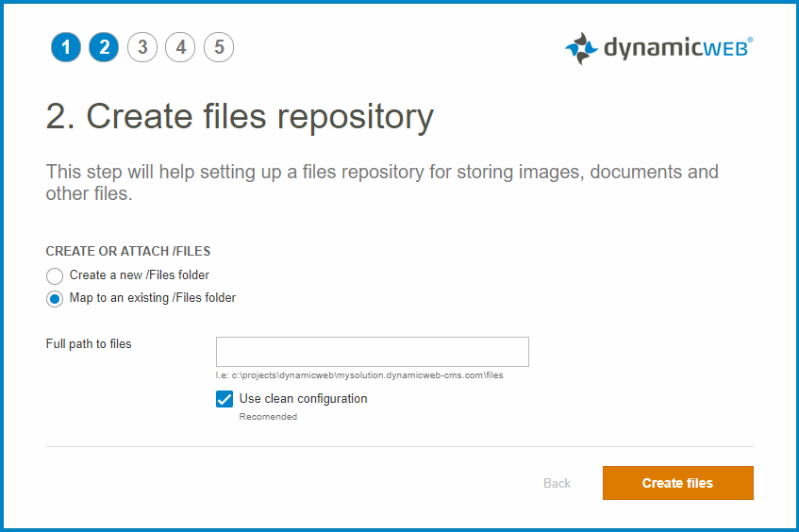Click the 'Full path to files' label

click(x=89, y=344)
